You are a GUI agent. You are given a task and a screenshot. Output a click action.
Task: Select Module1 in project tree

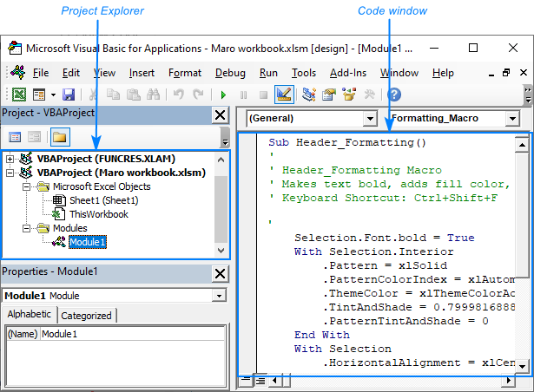point(88,242)
